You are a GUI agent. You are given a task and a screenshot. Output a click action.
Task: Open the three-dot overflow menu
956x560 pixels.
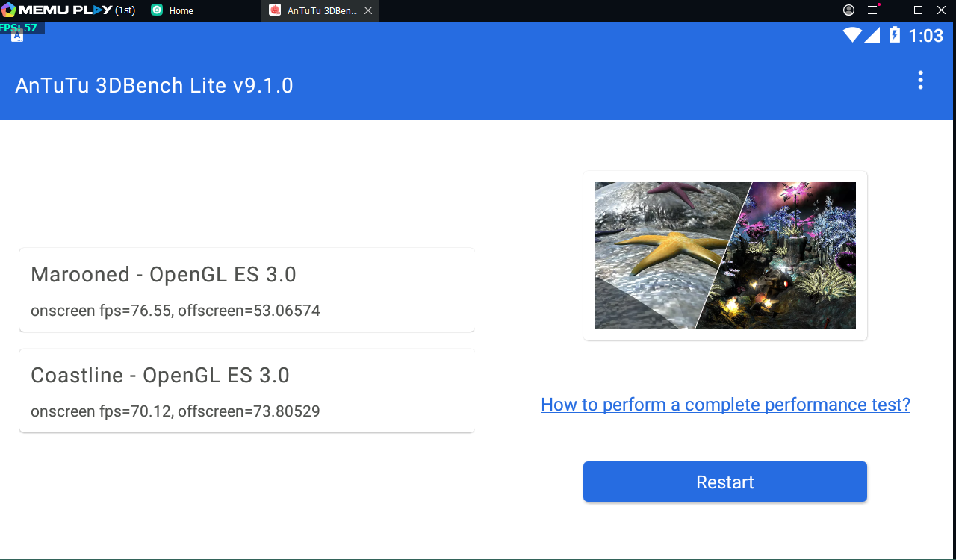(x=920, y=81)
